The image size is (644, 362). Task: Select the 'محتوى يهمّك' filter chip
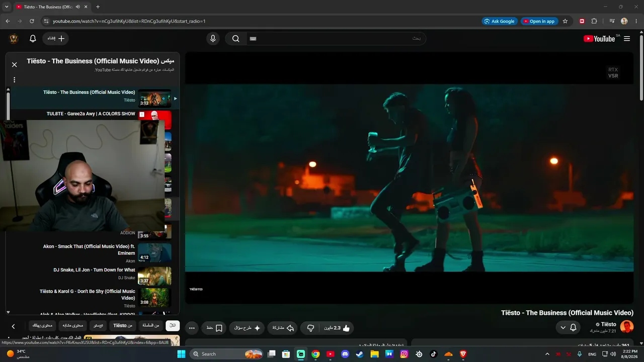(x=41, y=326)
